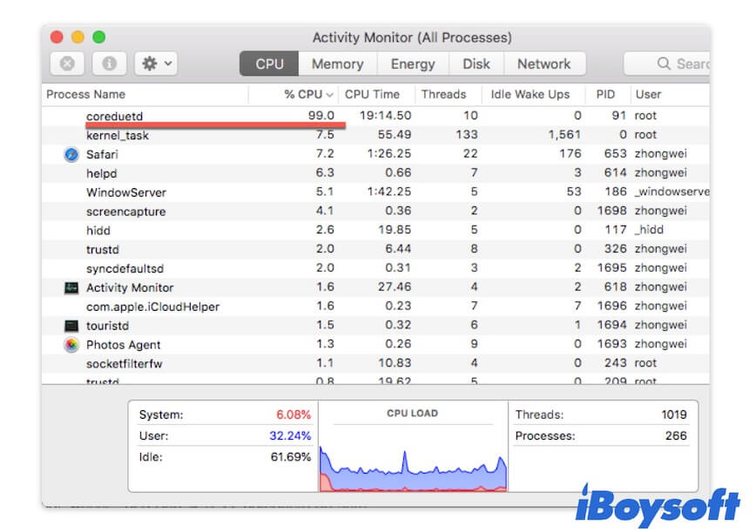756x532 pixels.
Task: Click the Threads 1019 total
Action: [x=674, y=414]
